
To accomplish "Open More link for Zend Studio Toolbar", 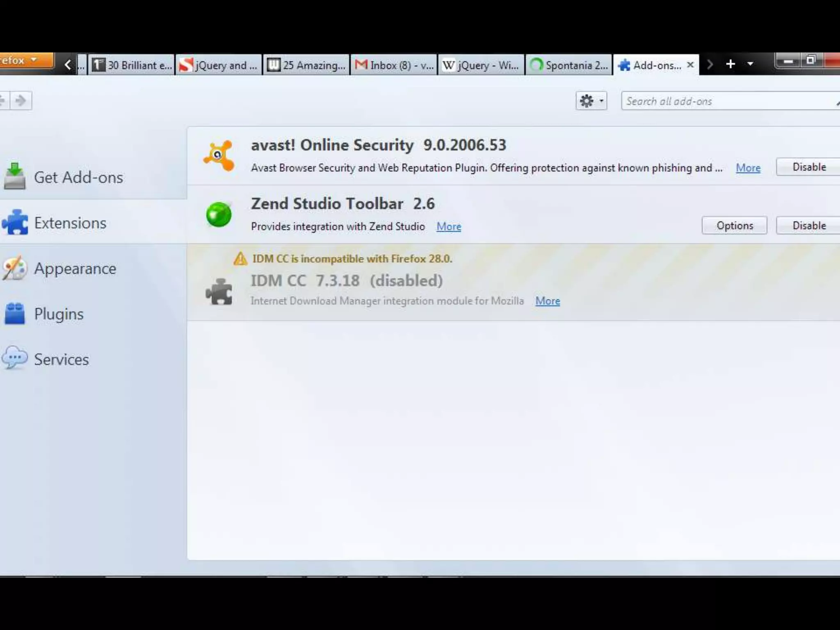I will pos(449,226).
